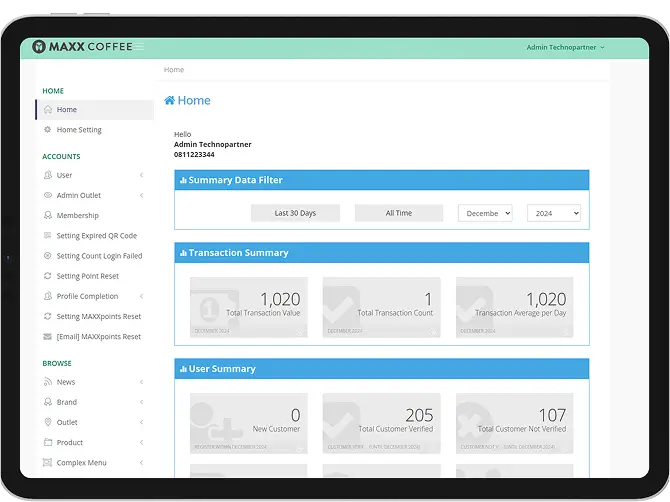
Task: Click the refresh icon for Setting Point Reset
Action: click(48, 276)
